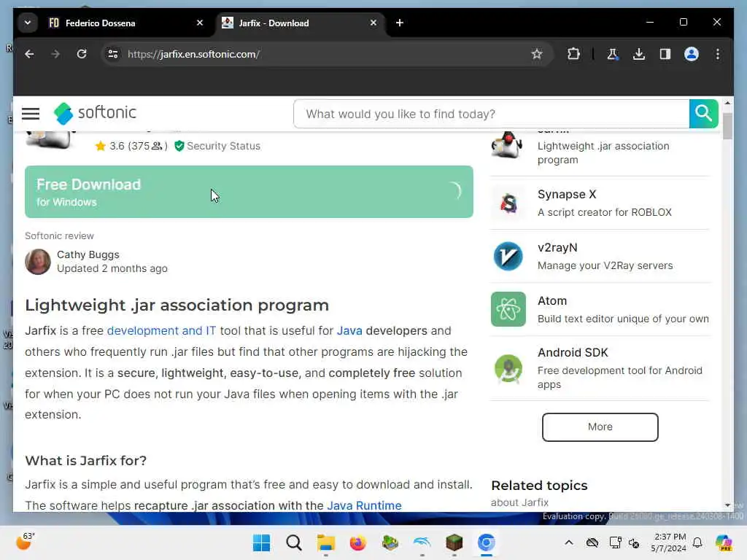Click 'A script creator for ROBLOX' text
Screen dimensions: 747x560
605,212
